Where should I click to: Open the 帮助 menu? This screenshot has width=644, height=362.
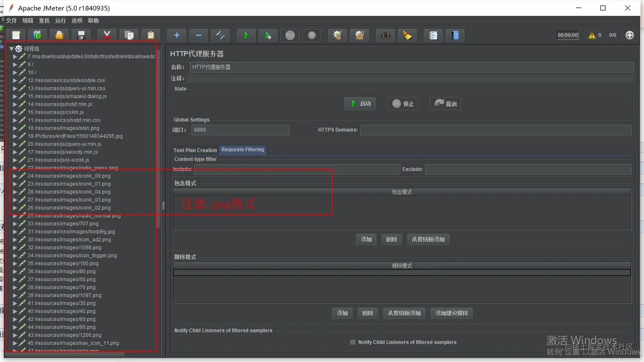pyautogui.click(x=93, y=20)
